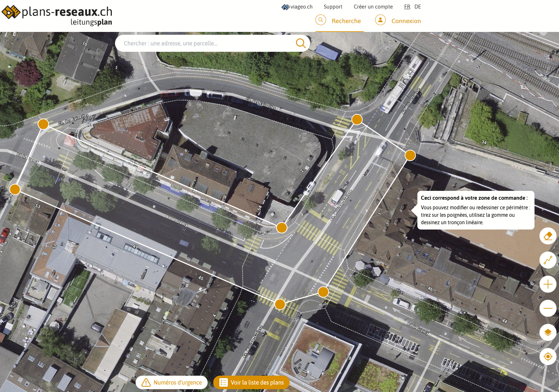Open the map layers selector

tap(548, 332)
